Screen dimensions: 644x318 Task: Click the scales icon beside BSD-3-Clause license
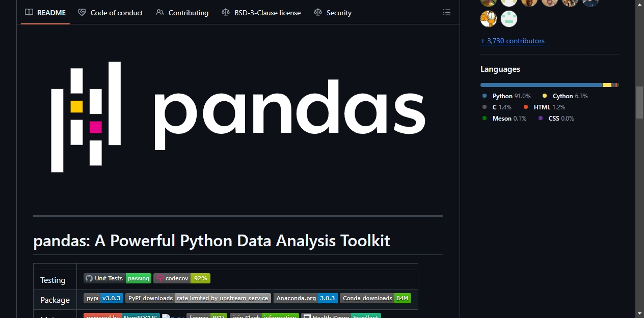[226, 12]
